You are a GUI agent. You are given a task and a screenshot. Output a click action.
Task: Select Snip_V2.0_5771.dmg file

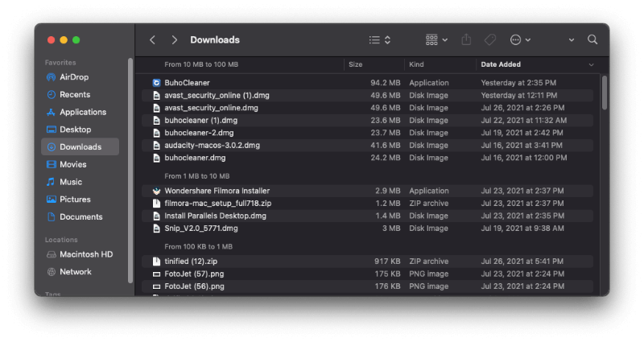click(x=200, y=229)
